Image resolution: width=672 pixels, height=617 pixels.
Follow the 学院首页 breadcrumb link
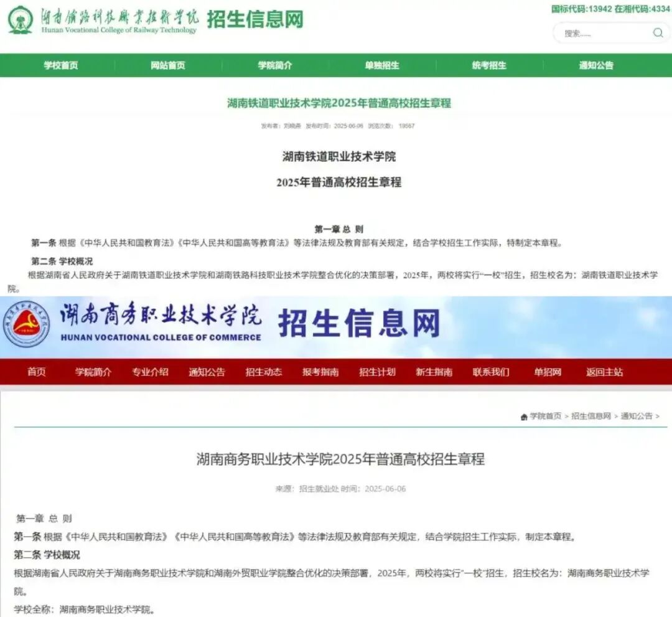(x=545, y=416)
